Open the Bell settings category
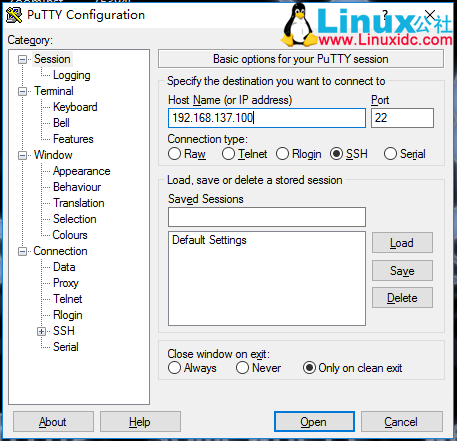Image resolution: width=457 pixels, height=441 pixels. coord(61,123)
